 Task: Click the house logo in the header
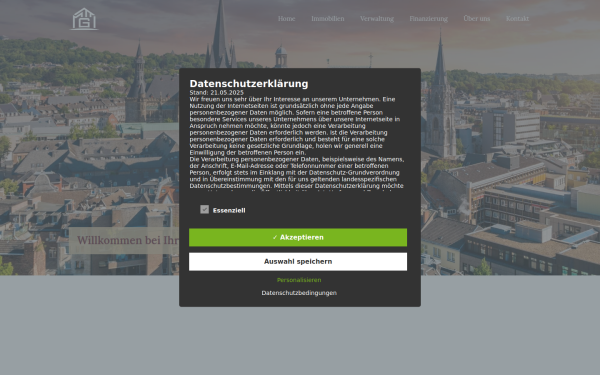84,19
